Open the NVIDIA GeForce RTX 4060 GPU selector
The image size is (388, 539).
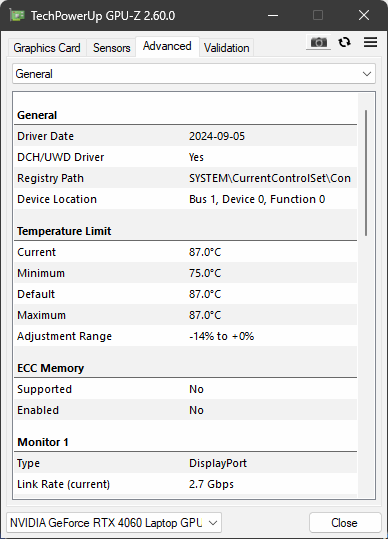(x=114, y=523)
